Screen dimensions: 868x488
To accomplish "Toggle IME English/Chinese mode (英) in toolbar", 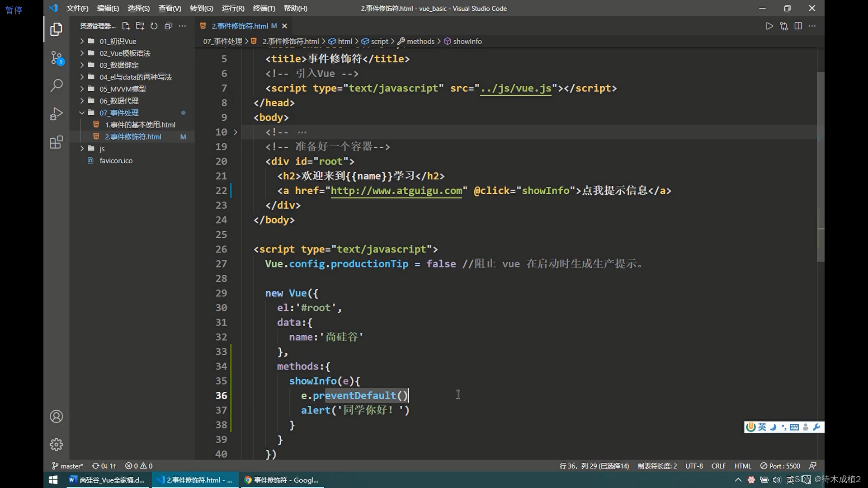I will pos(762,427).
